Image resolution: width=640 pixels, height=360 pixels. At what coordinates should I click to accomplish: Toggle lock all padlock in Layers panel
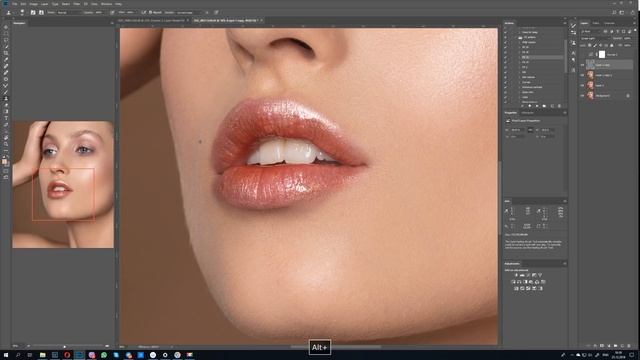click(x=611, y=45)
